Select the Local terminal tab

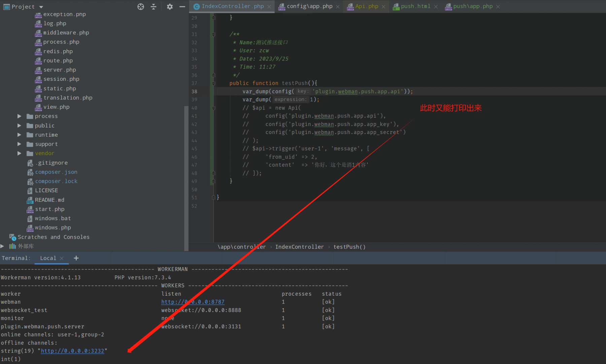click(x=48, y=258)
